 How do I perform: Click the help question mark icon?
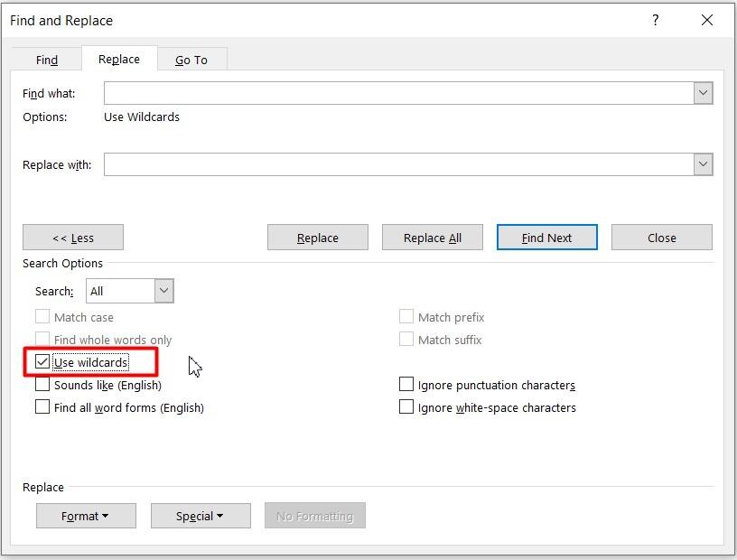656,20
